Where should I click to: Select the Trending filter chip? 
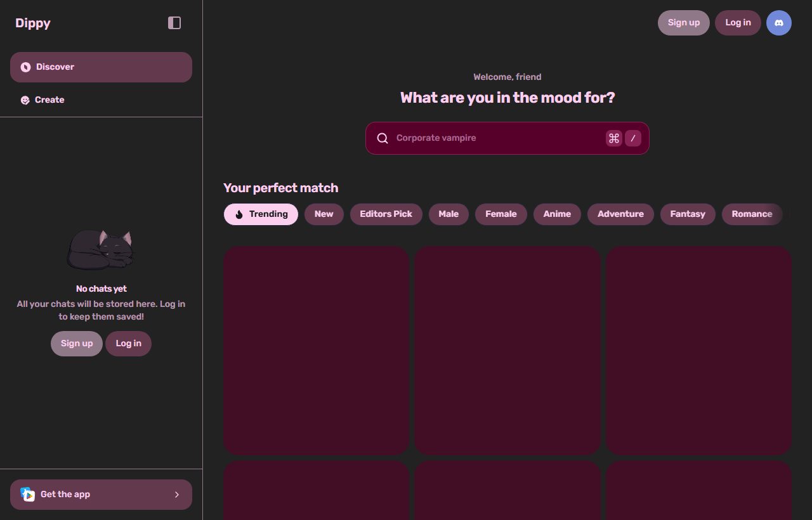261,214
